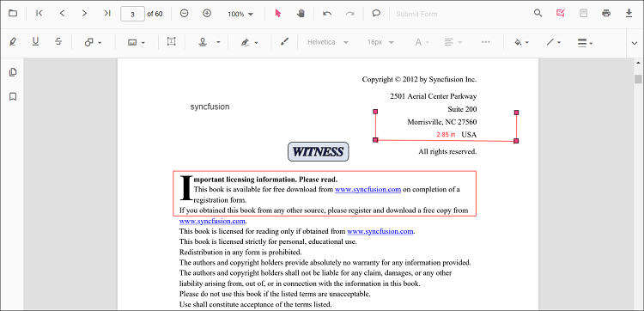
Task: Select the ink drawing brush tool
Action: click(x=284, y=42)
